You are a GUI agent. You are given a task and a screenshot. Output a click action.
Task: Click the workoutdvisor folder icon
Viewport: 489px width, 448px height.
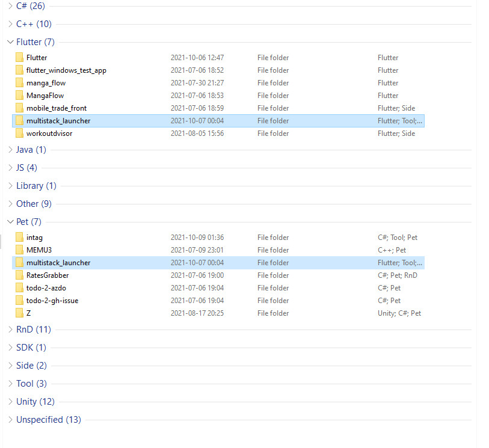[19, 133]
